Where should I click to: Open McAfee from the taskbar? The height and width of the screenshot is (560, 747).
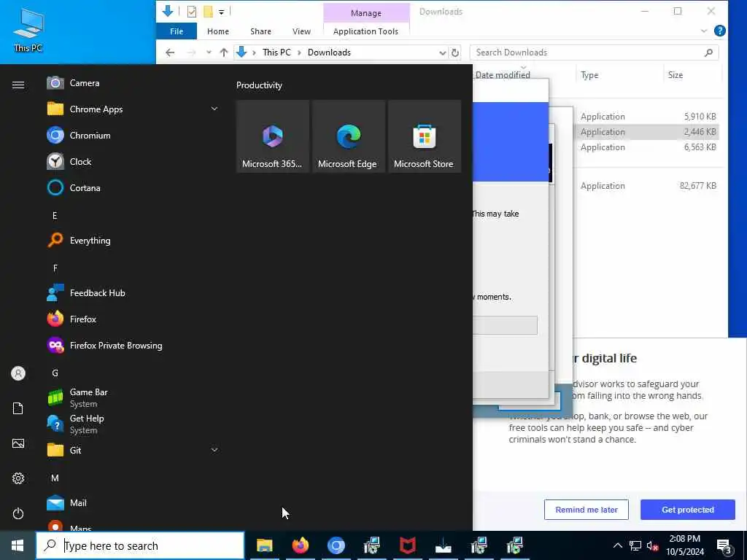[x=407, y=545]
